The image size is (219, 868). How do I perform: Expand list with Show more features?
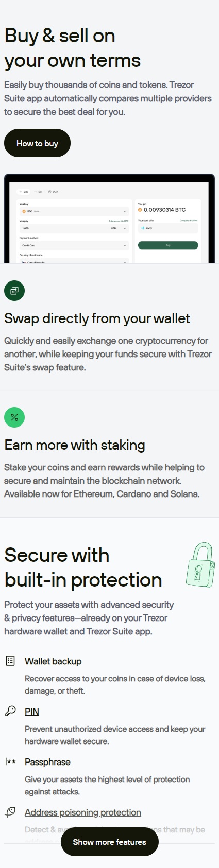tap(109, 842)
